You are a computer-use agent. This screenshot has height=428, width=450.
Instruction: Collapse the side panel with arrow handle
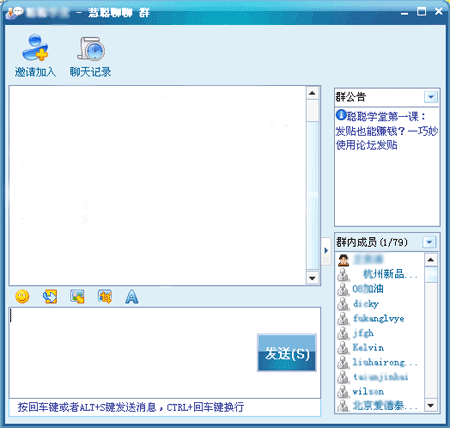coord(326,251)
